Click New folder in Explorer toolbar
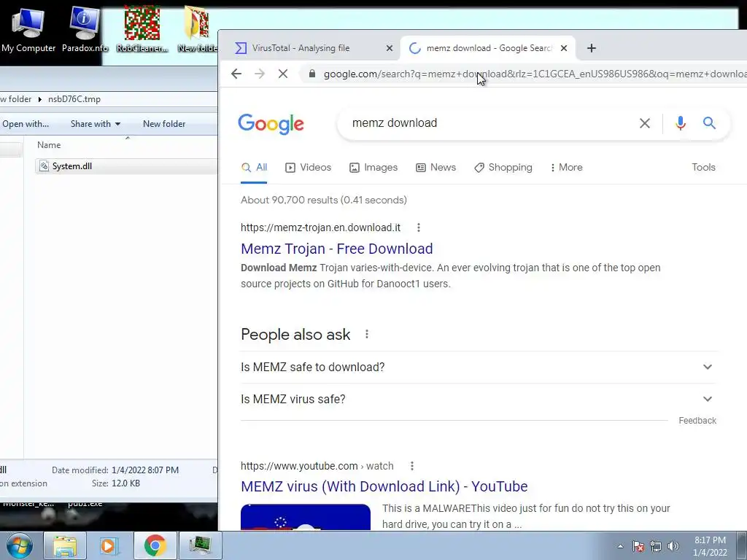Image resolution: width=747 pixels, height=560 pixels. tap(164, 124)
